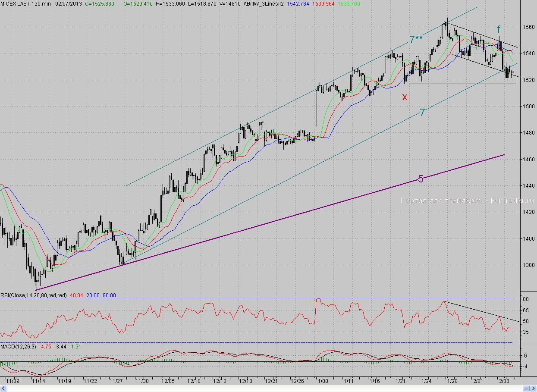The width and height of the screenshot is (537, 392).
Task: Click the MACD value '-4.75'
Action: [45, 346]
